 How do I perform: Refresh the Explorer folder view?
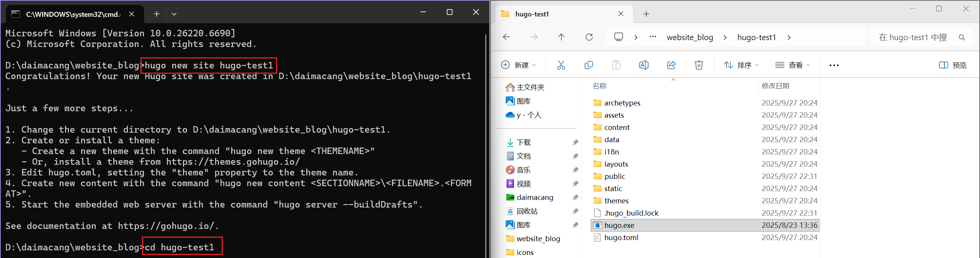pyautogui.click(x=589, y=37)
